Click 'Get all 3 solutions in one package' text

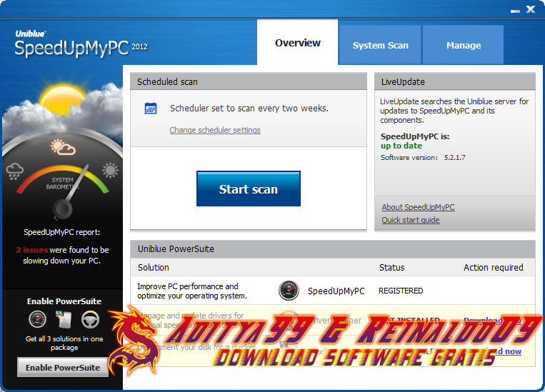point(64,343)
